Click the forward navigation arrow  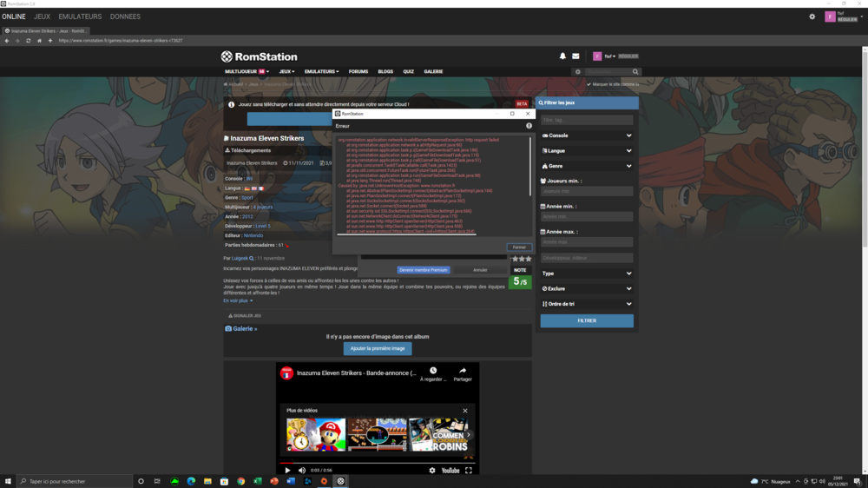pyautogui.click(x=17, y=41)
